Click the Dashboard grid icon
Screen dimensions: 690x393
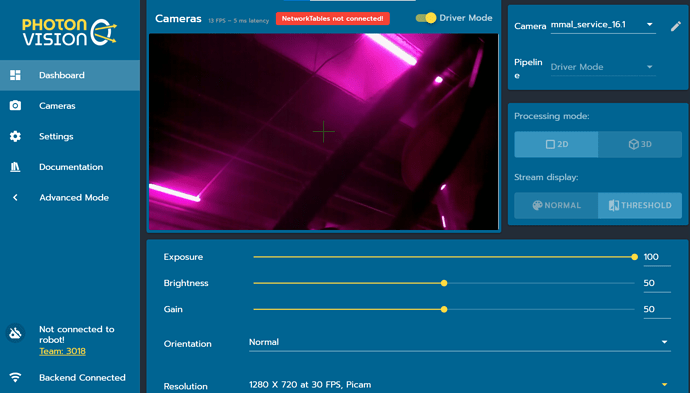click(x=15, y=75)
